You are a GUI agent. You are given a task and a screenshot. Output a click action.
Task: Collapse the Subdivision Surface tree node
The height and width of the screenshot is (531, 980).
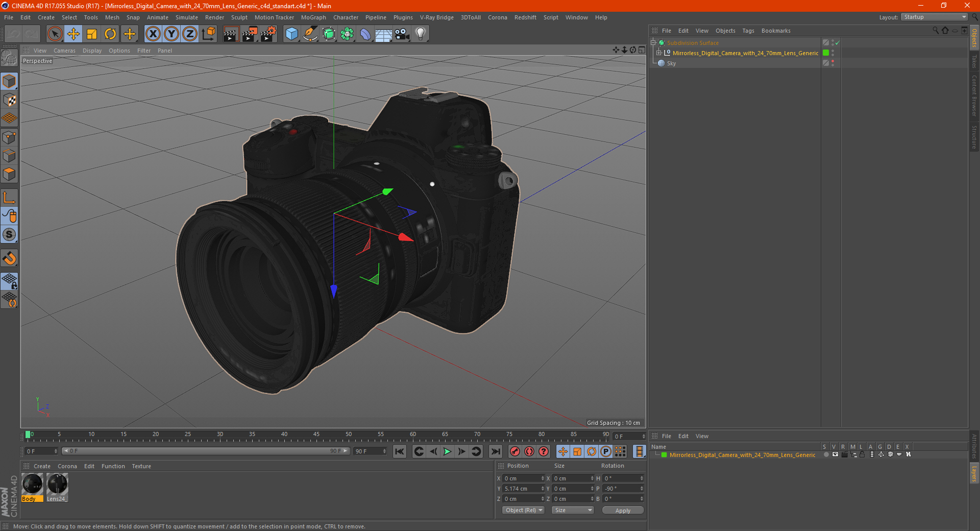click(653, 43)
